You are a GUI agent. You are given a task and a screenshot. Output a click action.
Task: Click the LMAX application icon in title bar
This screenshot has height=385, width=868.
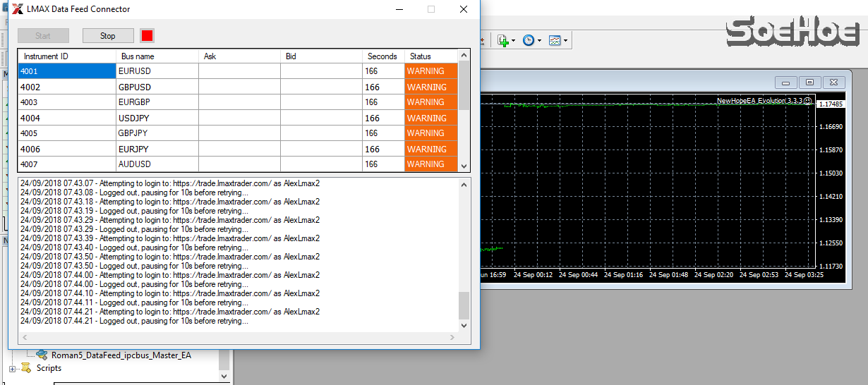tap(18, 9)
